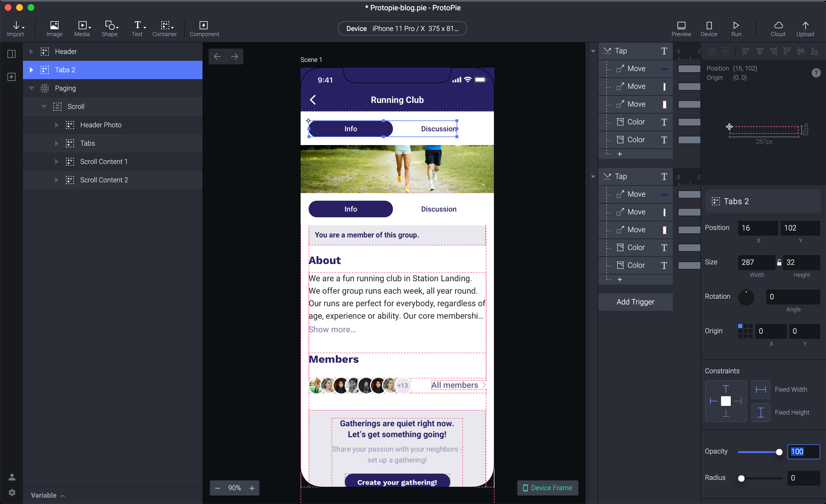This screenshot has height=504, width=826.
Task: Open the Shape tool
Action: click(x=110, y=28)
